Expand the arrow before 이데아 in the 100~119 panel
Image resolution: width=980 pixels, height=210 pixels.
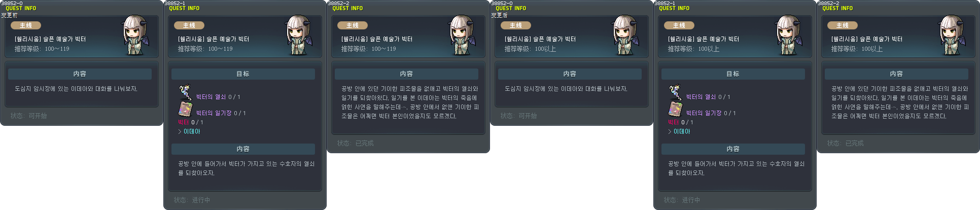(x=180, y=131)
